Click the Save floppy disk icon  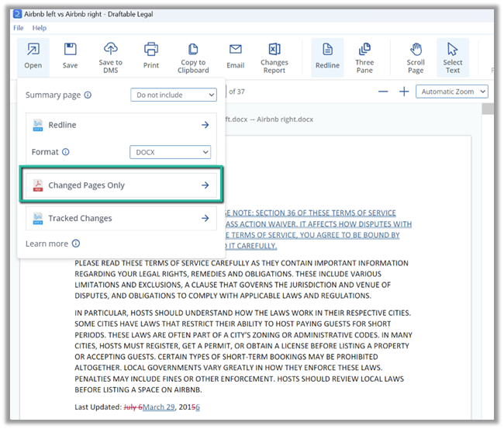coord(70,50)
